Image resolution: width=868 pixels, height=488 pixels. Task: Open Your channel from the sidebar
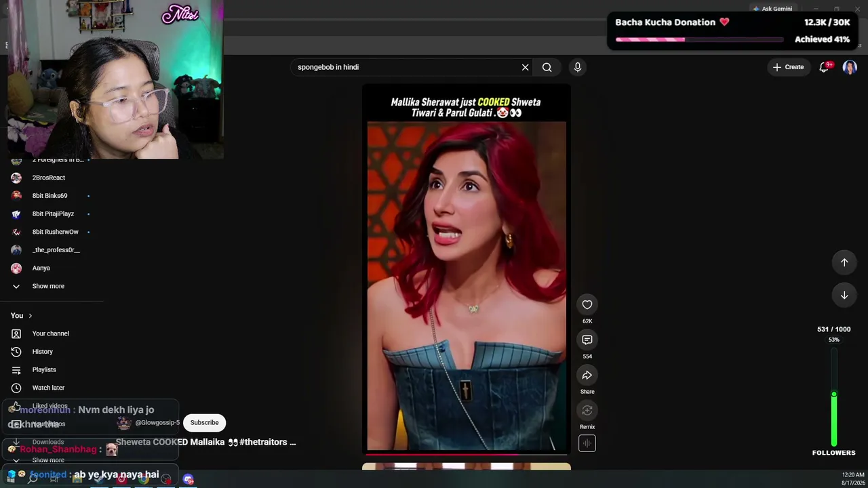(x=52, y=333)
